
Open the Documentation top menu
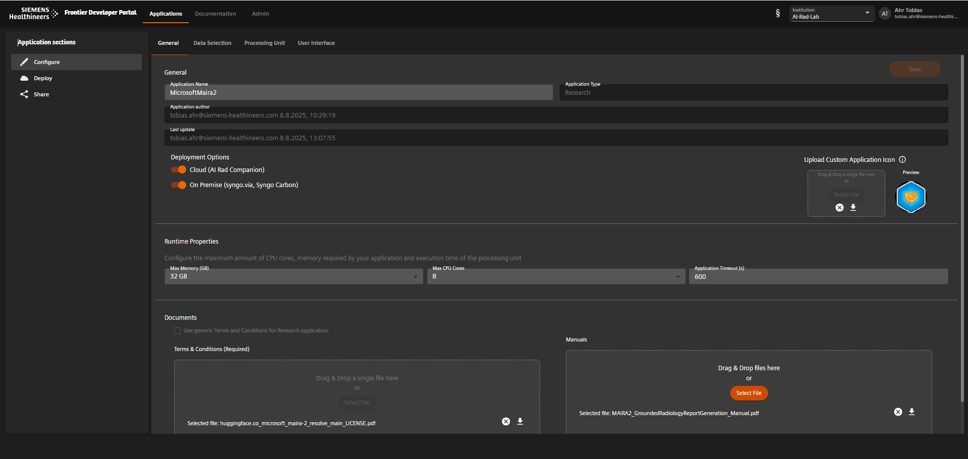(215, 14)
